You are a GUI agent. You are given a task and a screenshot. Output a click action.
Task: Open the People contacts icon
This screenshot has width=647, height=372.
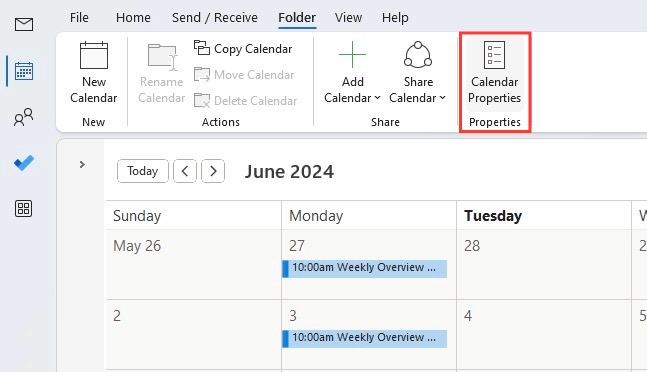[x=24, y=117]
